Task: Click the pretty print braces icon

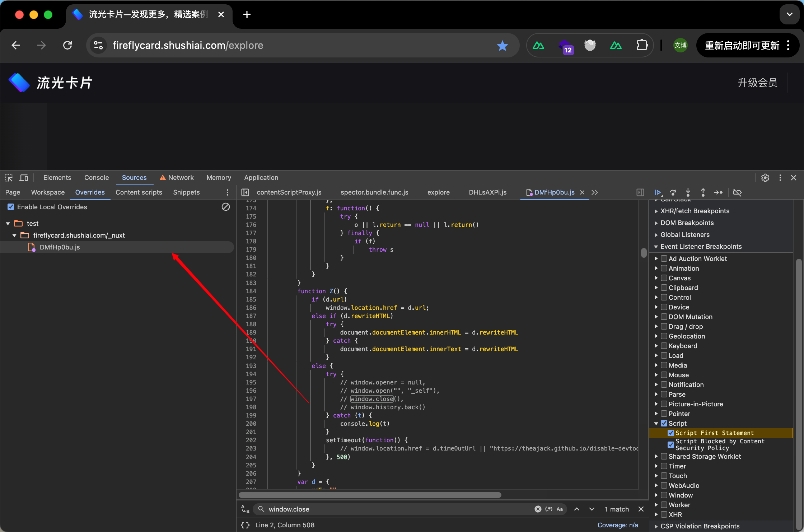Action: (245, 525)
